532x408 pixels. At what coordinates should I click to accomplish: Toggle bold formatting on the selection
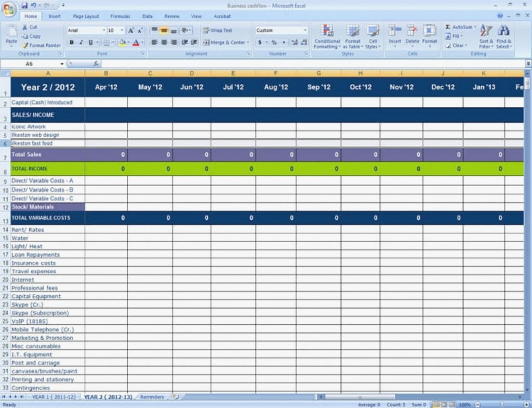72,42
